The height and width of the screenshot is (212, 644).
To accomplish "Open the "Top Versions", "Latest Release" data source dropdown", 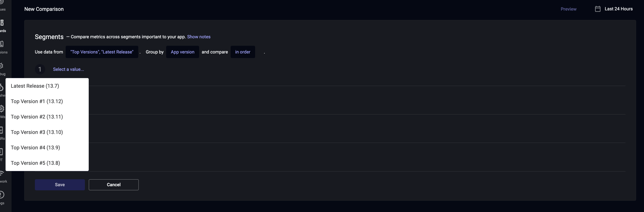I will coord(102,52).
